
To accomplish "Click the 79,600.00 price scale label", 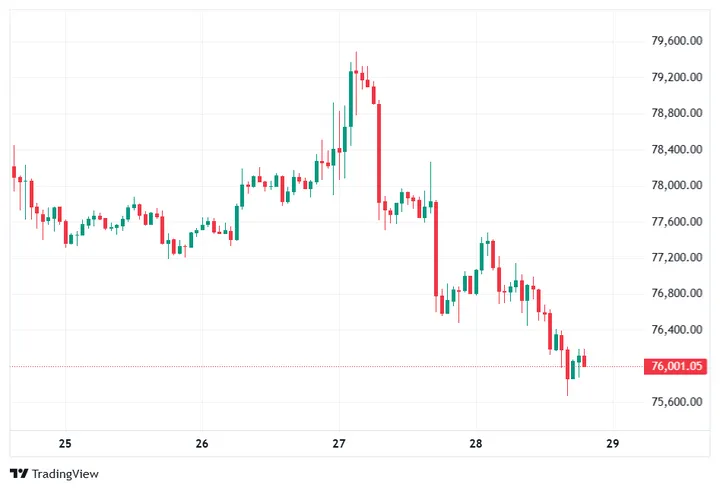I will pos(675,41).
